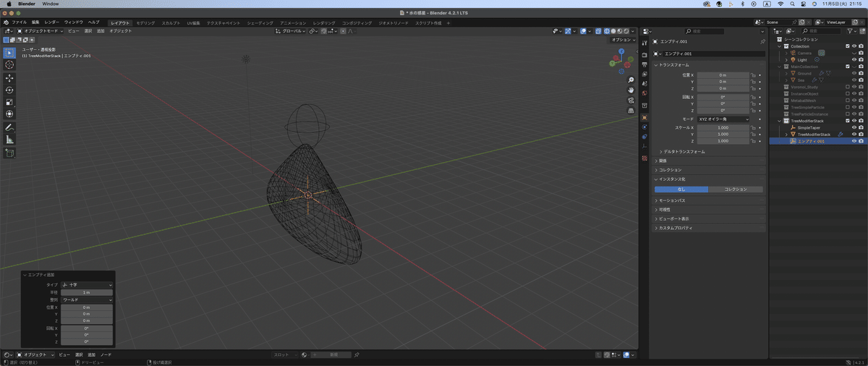Open XYZ オイラー角 rotation mode dropdown
The width and height of the screenshot is (868, 366).
pos(723,119)
